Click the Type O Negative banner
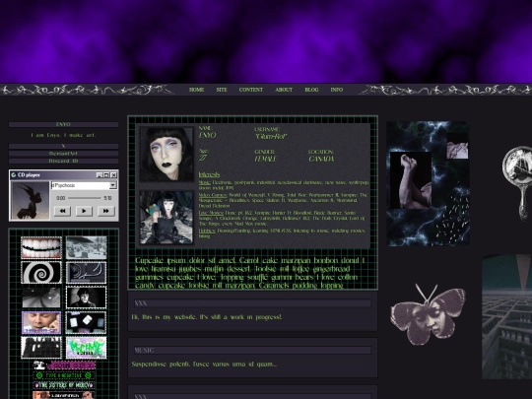 point(64,375)
